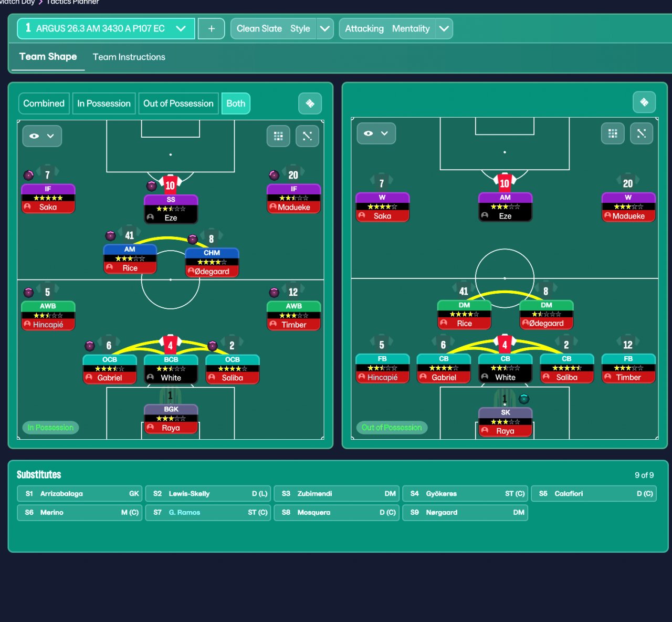Screen dimensions: 672x622
Task: Click the purple icon beside Hincapié's number 5
Action: coord(29,292)
